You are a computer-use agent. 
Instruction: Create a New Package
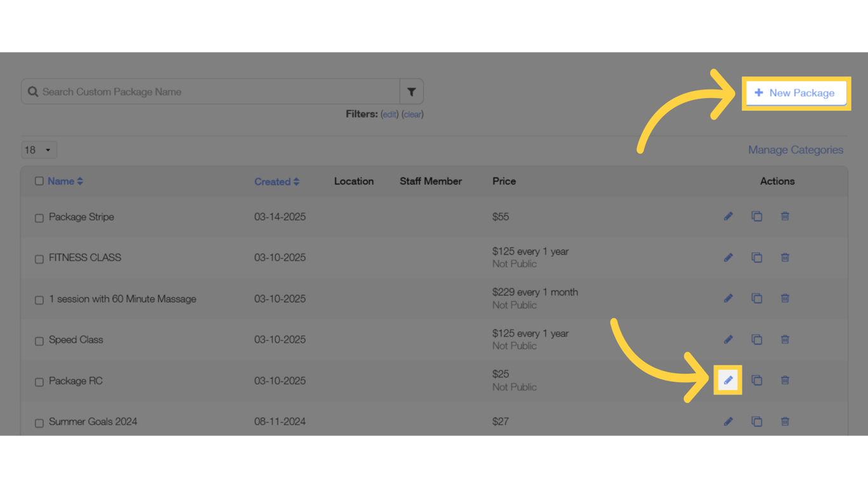pos(796,93)
